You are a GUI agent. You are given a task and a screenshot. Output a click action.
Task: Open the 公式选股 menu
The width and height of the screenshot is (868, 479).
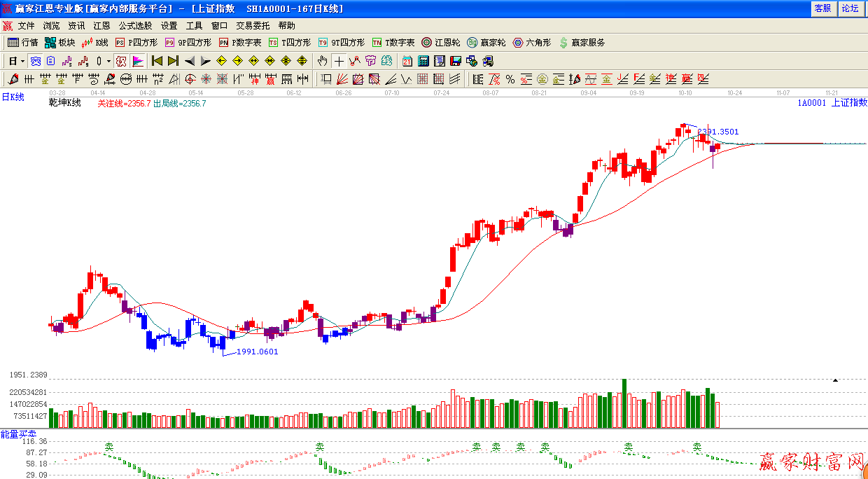(135, 26)
